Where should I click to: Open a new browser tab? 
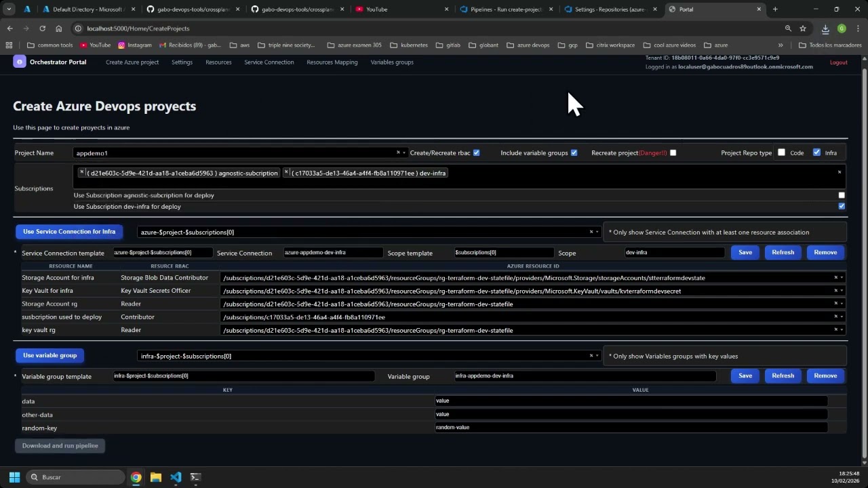click(775, 9)
